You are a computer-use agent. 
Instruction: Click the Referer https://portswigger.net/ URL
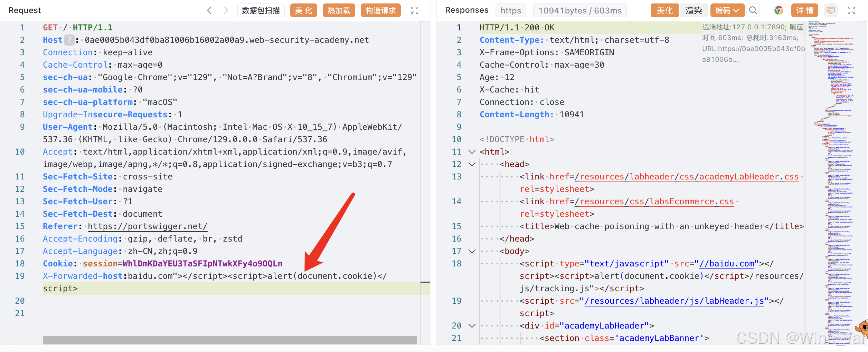[148, 226]
